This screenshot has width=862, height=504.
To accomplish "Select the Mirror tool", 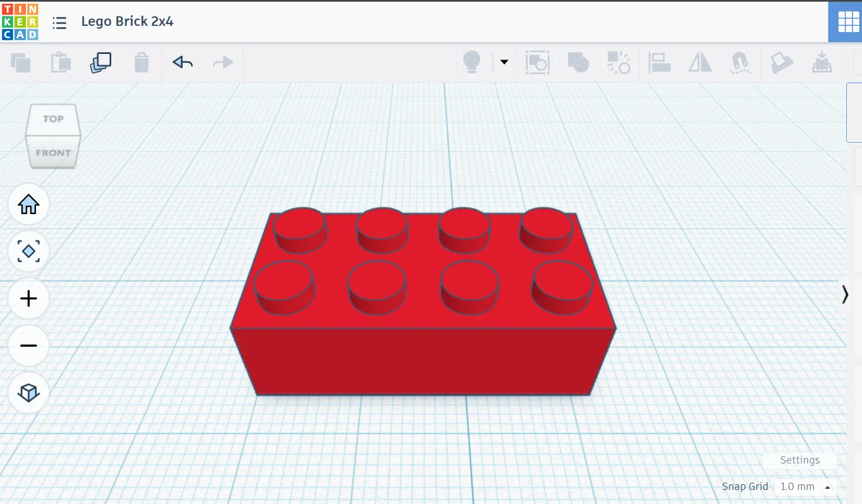I will coord(700,62).
